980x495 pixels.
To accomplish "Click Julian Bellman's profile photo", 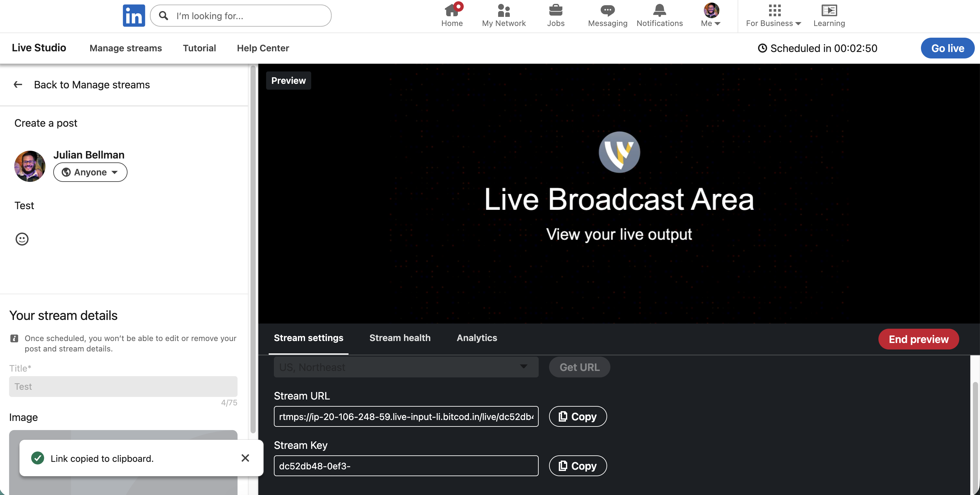I will click(30, 166).
